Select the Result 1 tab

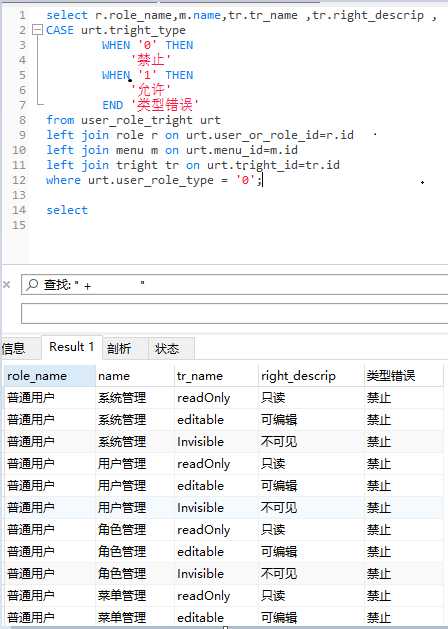coord(72,347)
